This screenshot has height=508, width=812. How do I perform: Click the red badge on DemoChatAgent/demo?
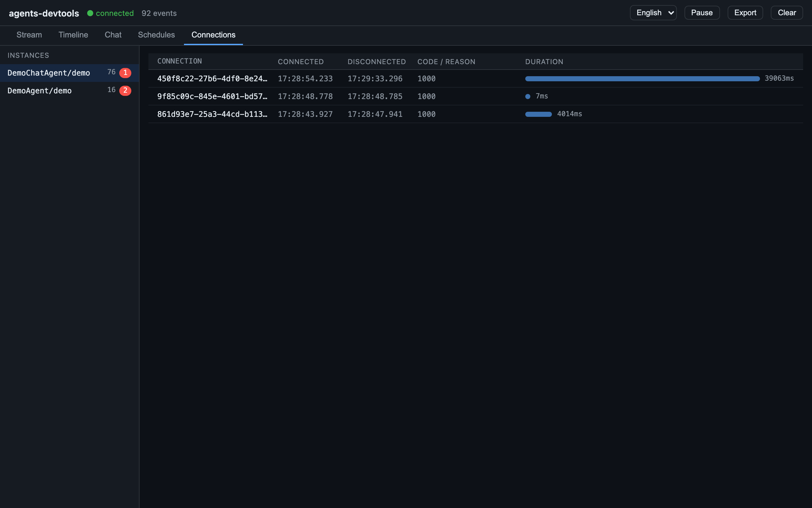pos(125,73)
